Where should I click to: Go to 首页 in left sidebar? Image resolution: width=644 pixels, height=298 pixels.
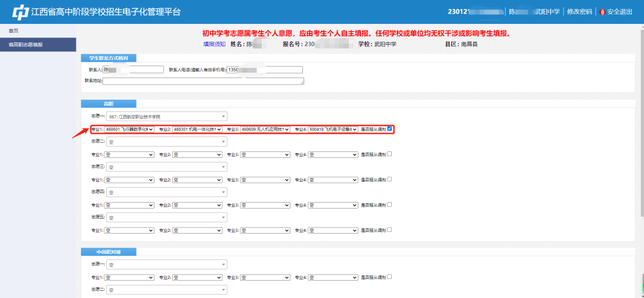point(14,30)
